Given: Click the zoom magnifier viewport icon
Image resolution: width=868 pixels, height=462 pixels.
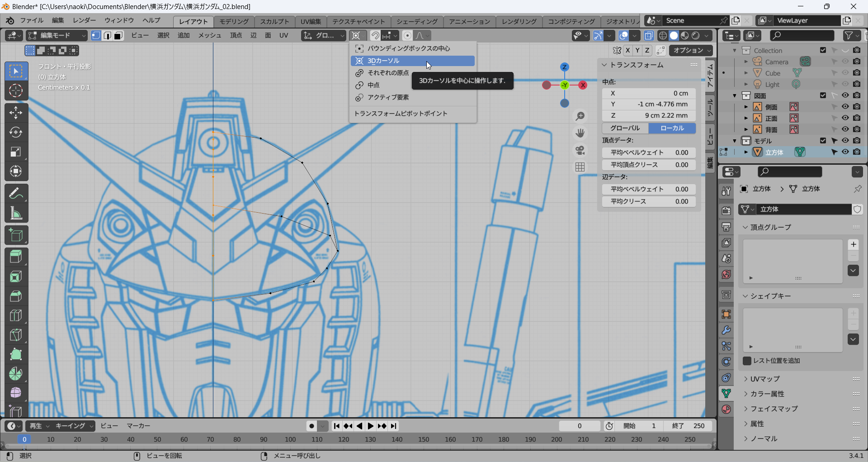Looking at the screenshot, I should point(580,116).
